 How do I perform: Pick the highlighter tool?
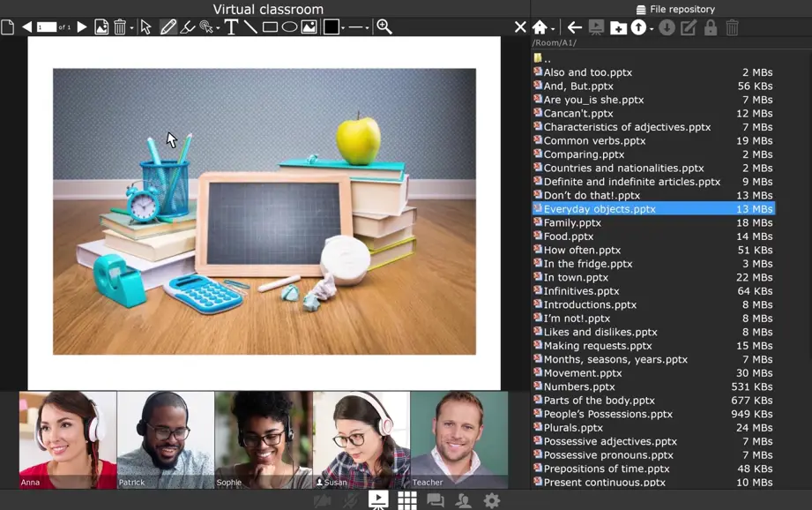pyautogui.click(x=187, y=27)
